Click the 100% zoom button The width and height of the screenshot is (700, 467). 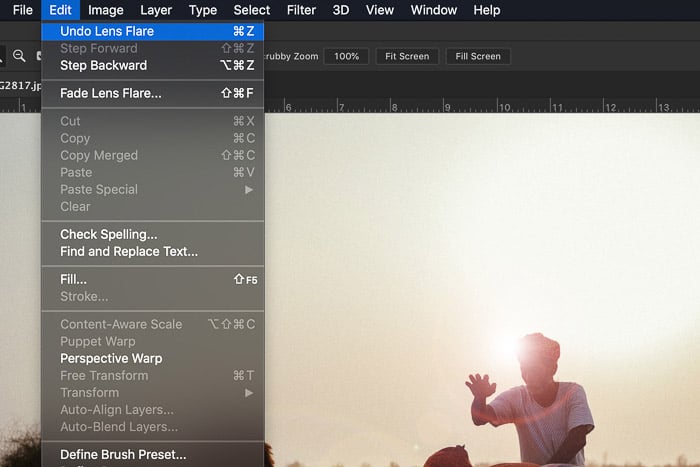(346, 56)
